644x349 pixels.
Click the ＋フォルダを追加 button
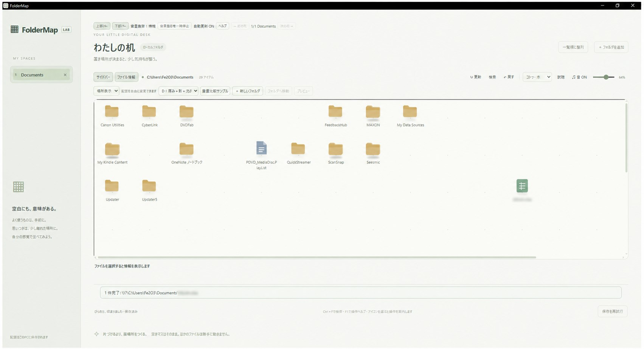point(611,47)
